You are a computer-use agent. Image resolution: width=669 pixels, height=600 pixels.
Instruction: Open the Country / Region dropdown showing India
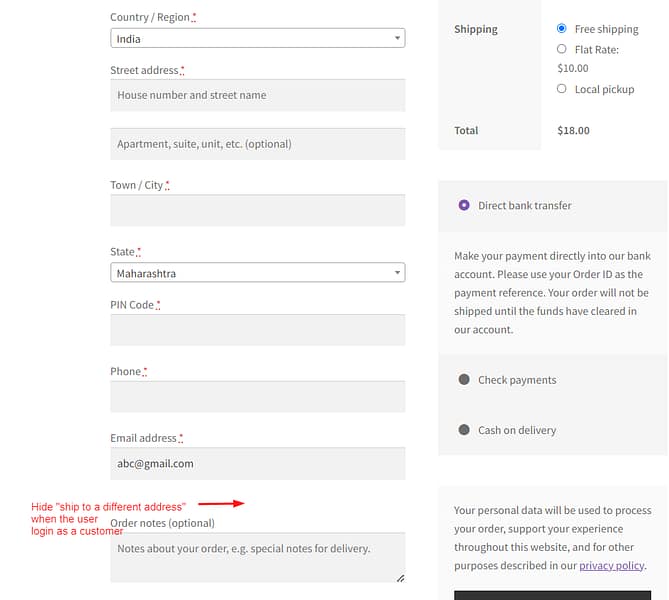[x=257, y=39]
